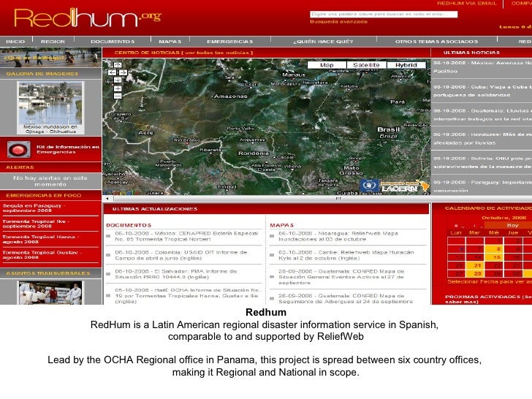Screen dimensions: 532x399
Task: Click bullet icon beside CENAPRED Boletín document
Action: (108, 236)
